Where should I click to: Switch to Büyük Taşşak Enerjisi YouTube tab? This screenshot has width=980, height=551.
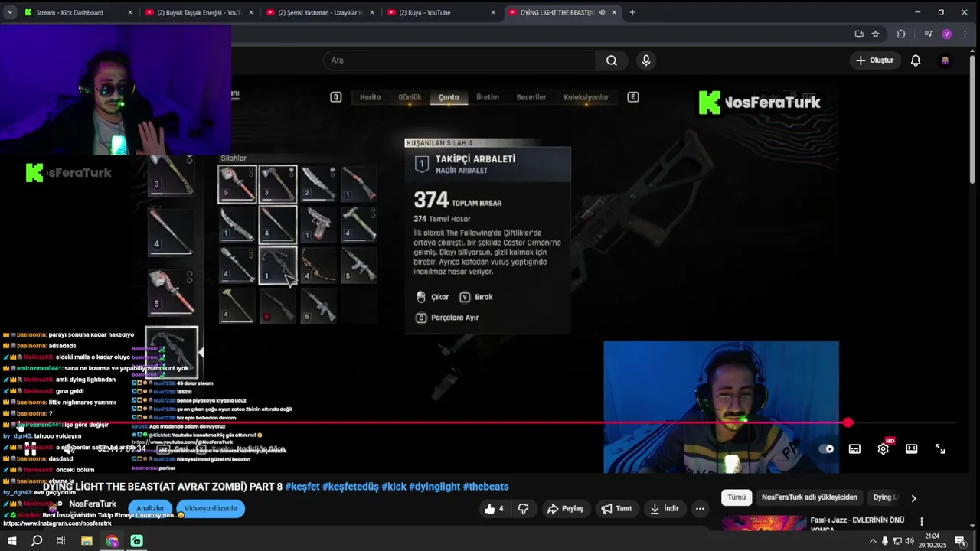tap(199, 12)
